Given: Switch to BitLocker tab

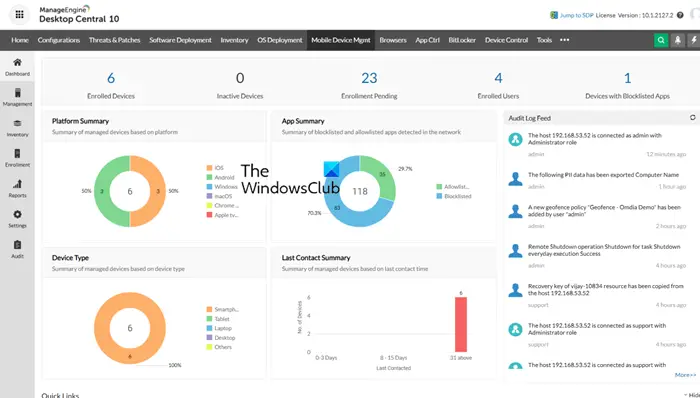Looking at the screenshot, I should 462,40.
